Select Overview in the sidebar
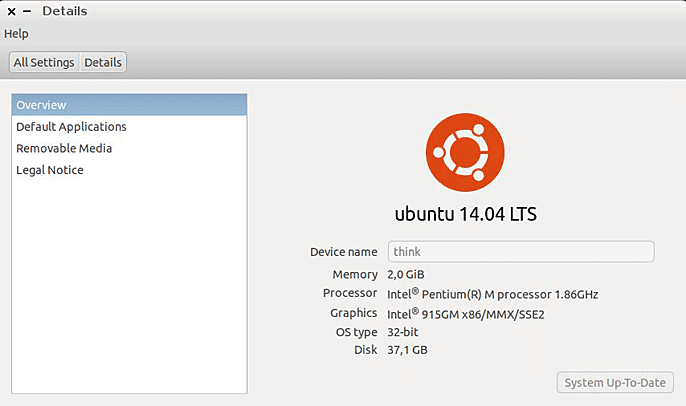The height and width of the screenshot is (406, 686). coord(130,105)
